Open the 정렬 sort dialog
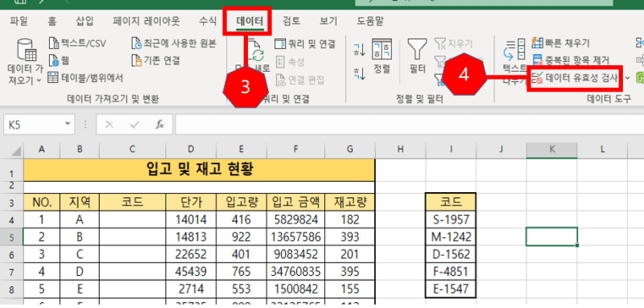The width and height of the screenshot is (644, 308). click(x=382, y=55)
